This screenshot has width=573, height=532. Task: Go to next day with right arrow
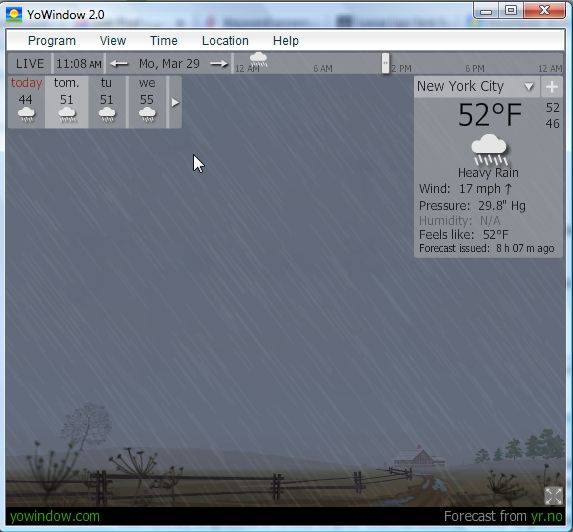click(x=219, y=64)
